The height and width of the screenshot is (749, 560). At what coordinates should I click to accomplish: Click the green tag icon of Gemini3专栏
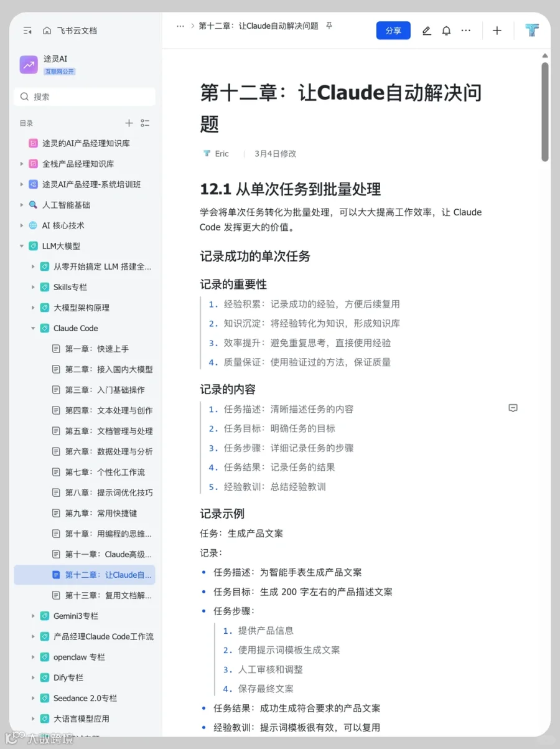tap(44, 616)
